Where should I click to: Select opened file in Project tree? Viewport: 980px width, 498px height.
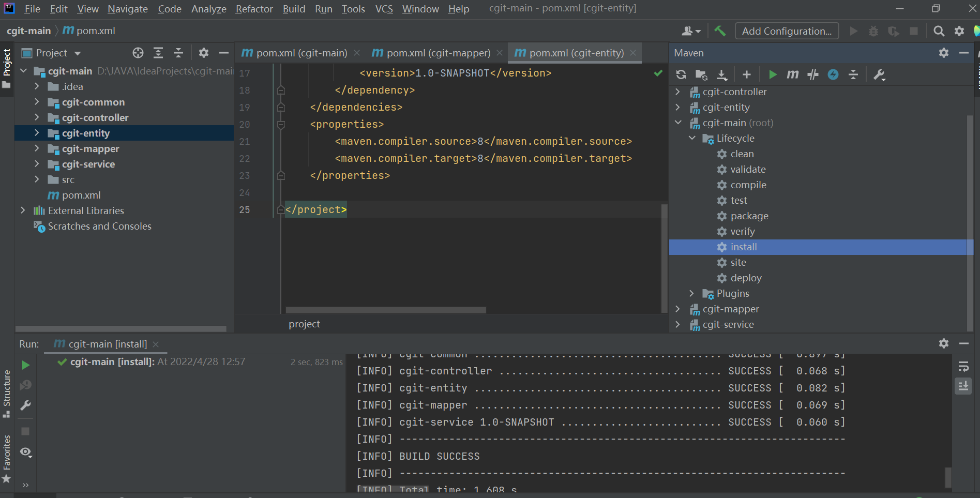click(x=138, y=53)
